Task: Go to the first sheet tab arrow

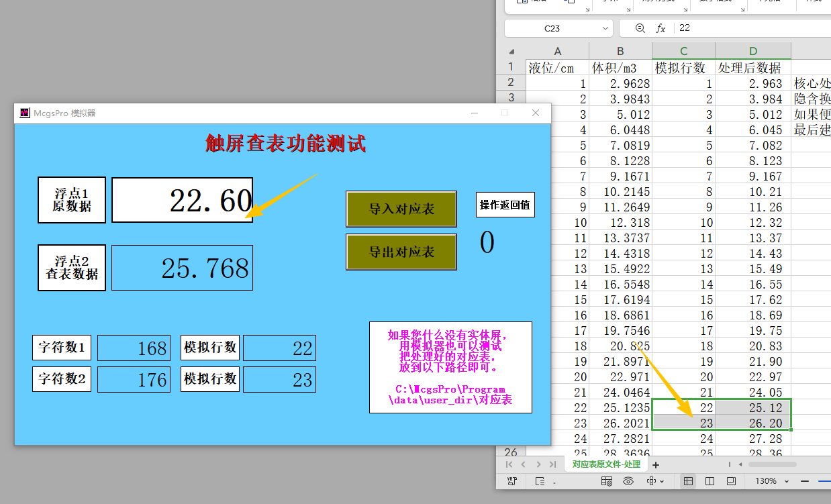Action: (x=509, y=464)
